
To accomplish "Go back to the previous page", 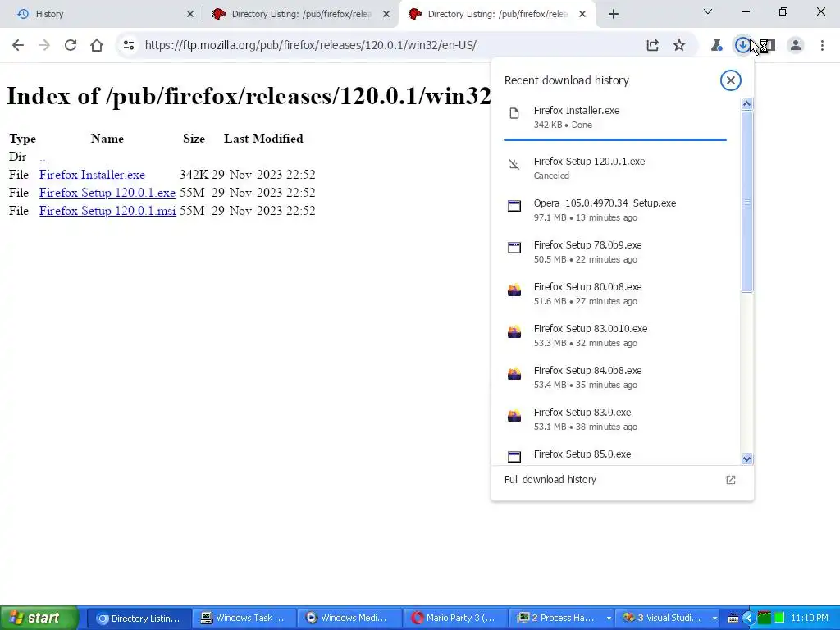I will click(x=18, y=45).
